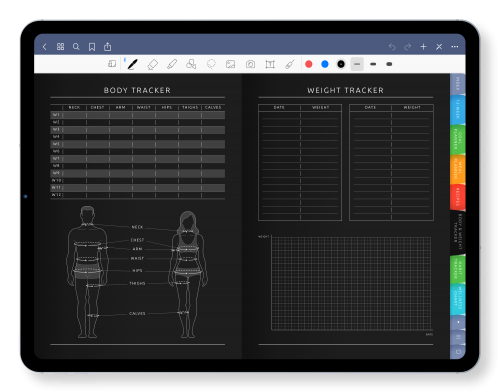Viewport: 500px width, 392px height.
Task: Select the Lasso selection tool
Action: 211,64
